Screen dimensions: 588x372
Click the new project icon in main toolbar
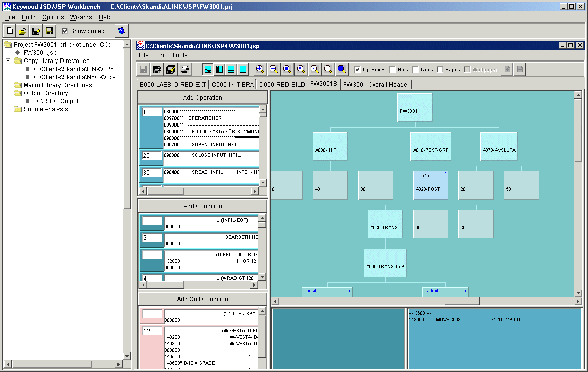coord(10,31)
